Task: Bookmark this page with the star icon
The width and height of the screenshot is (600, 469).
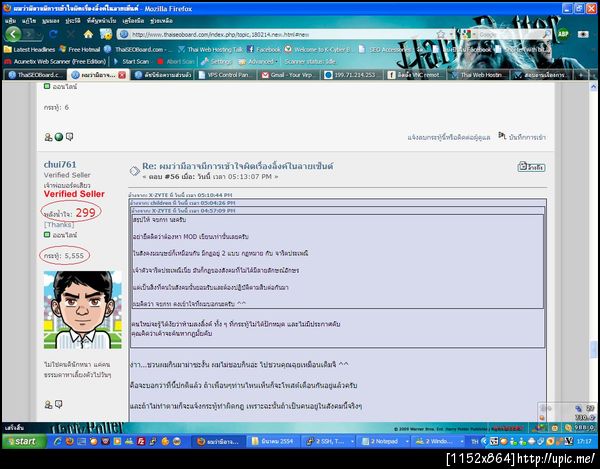Action: point(441,34)
